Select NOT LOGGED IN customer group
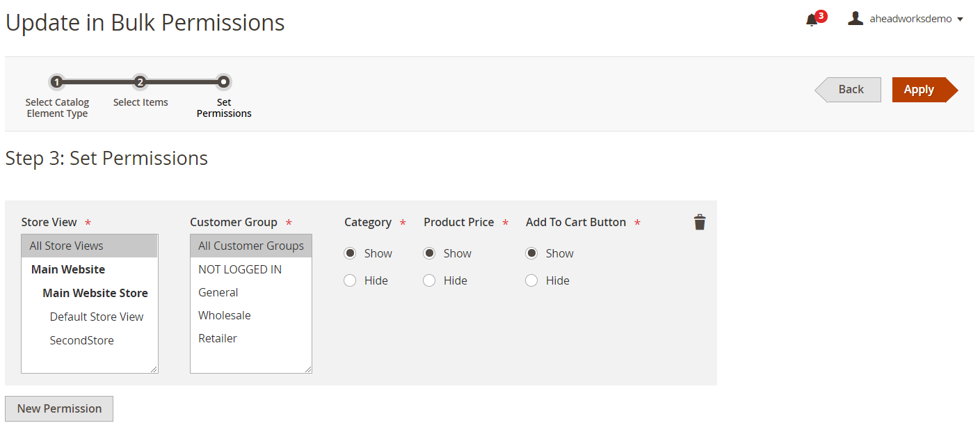 (251, 269)
